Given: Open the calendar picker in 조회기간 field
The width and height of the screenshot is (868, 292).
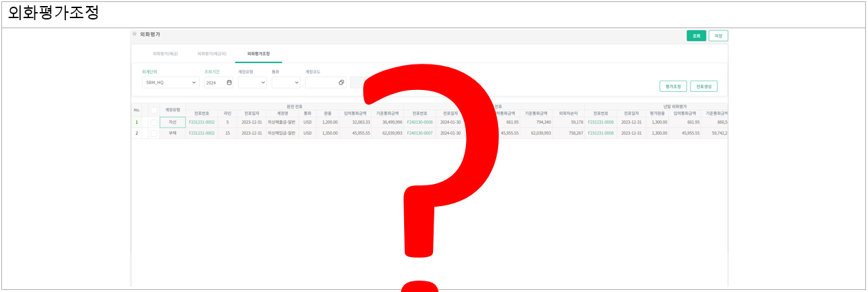Looking at the screenshot, I should (x=229, y=83).
